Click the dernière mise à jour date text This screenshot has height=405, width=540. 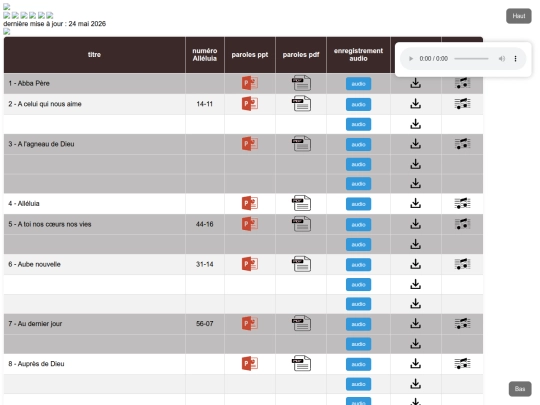54,24
